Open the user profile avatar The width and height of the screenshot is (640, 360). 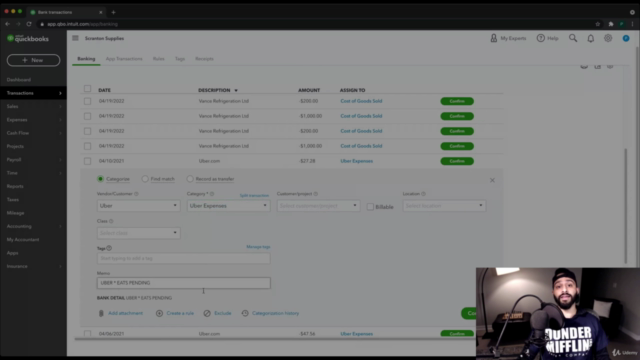tap(626, 38)
